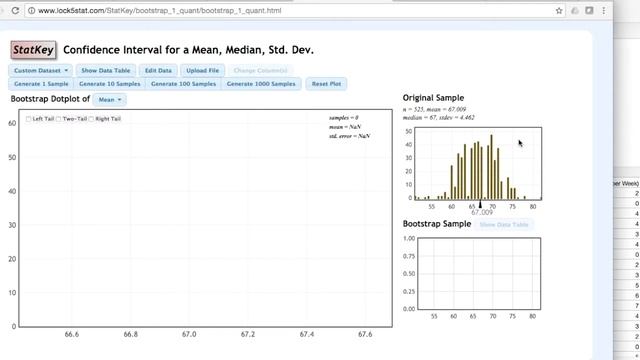640x360 pixels.
Task: Click the StatKey logo
Action: click(33, 50)
